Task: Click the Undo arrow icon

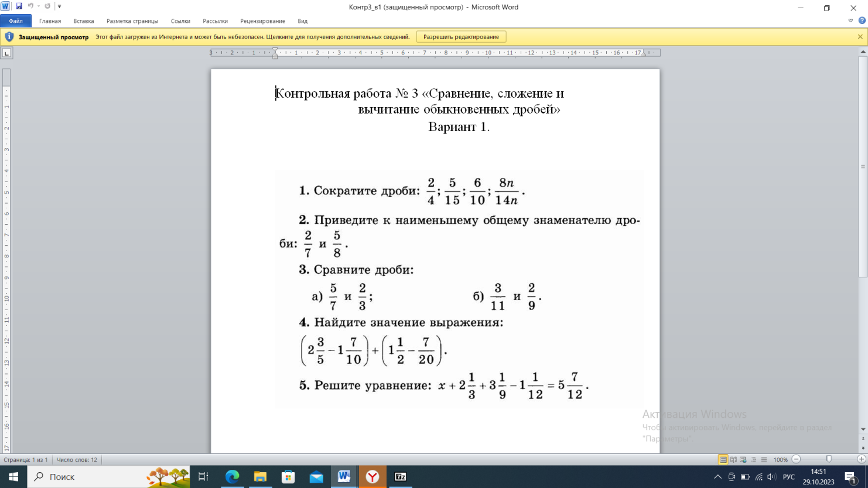Action: pos(30,6)
